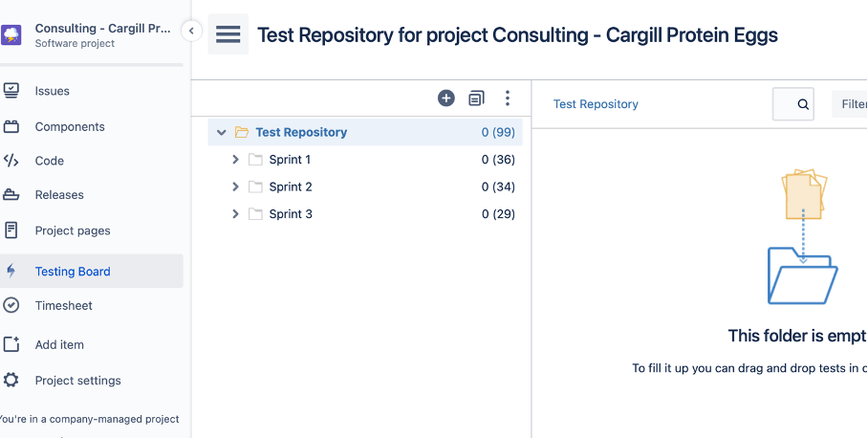
Task: Click the search magnifier icon
Action: 803,104
